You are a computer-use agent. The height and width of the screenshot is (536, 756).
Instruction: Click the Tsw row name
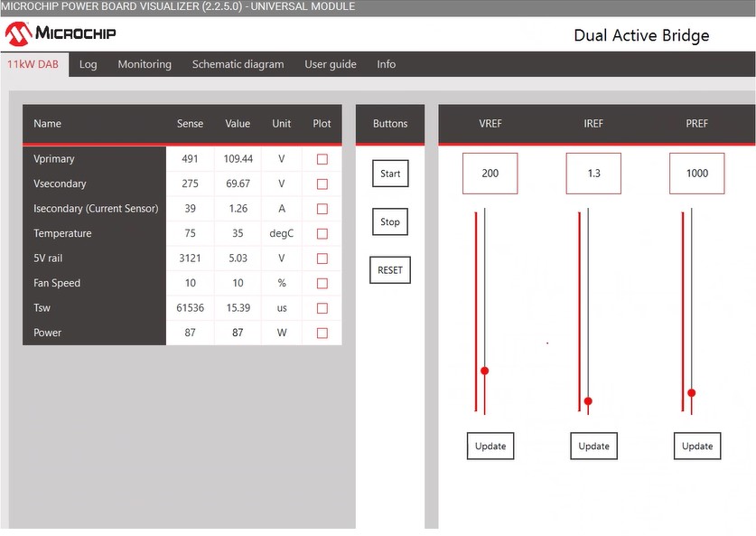point(42,308)
